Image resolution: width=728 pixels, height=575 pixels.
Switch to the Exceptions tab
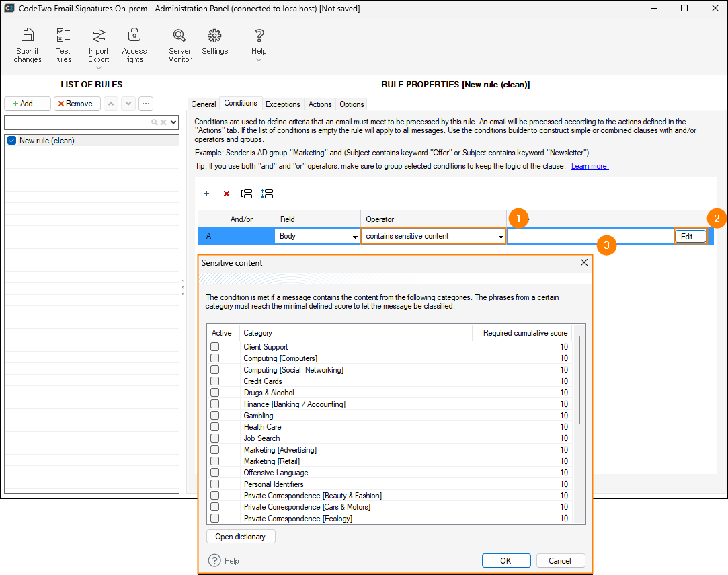(282, 104)
